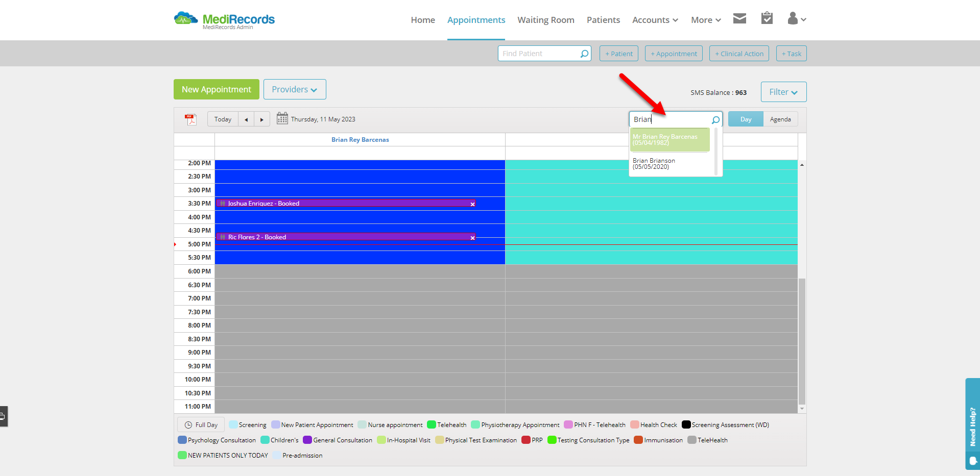The image size is (980, 476).
Task: Go to next day arrow
Action: pos(262,119)
